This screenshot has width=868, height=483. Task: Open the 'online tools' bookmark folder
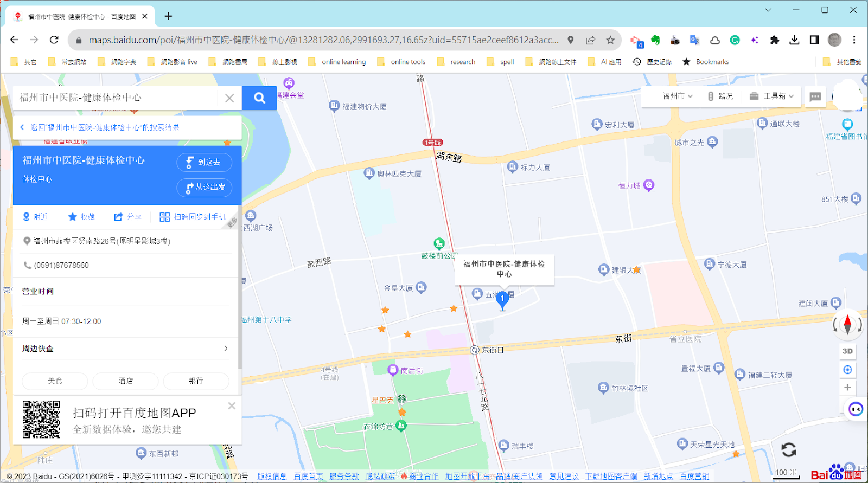401,62
